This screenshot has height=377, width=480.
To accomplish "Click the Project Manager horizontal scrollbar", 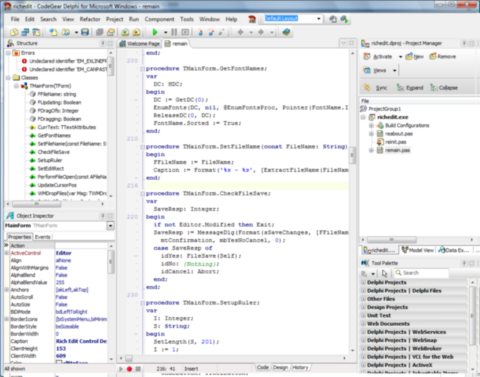I will tap(417, 240).
